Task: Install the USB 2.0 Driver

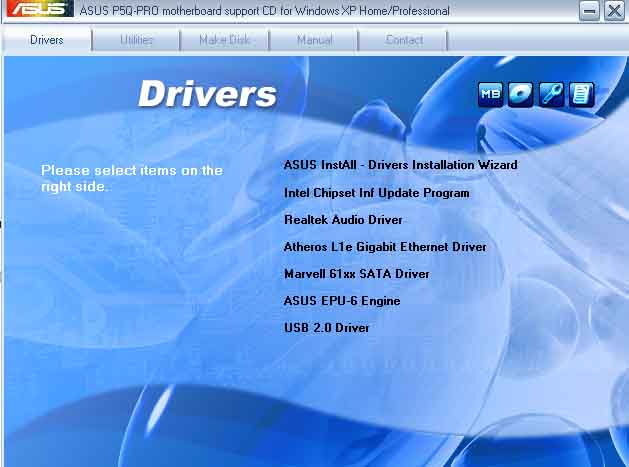Action: pyautogui.click(x=327, y=328)
